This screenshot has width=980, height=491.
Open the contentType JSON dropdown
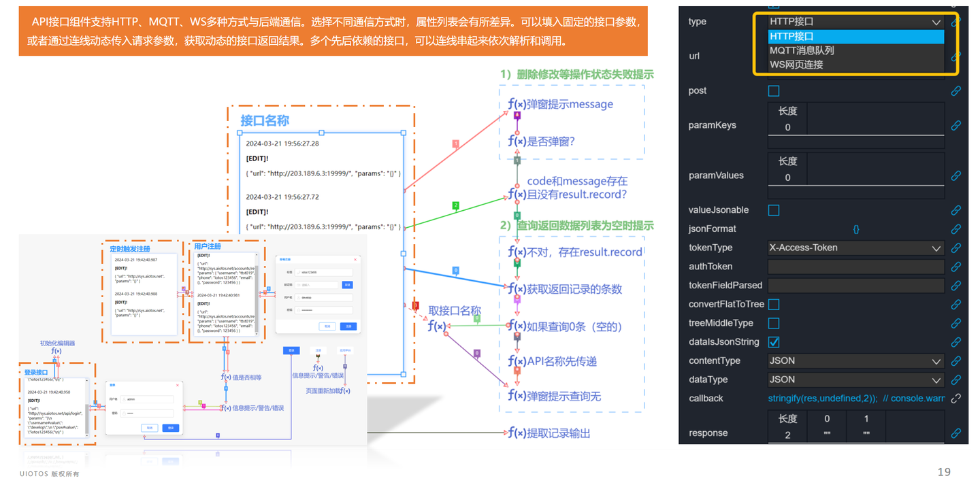tap(856, 361)
